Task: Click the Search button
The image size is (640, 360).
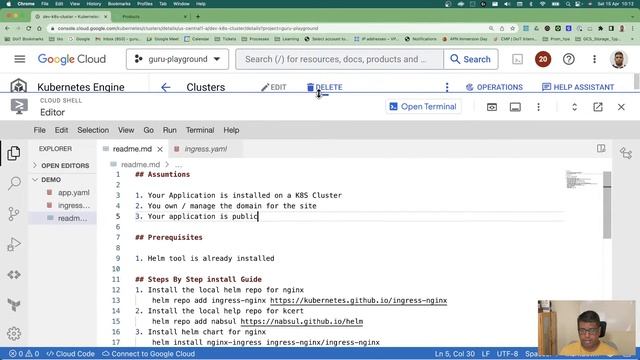Action: (471, 59)
